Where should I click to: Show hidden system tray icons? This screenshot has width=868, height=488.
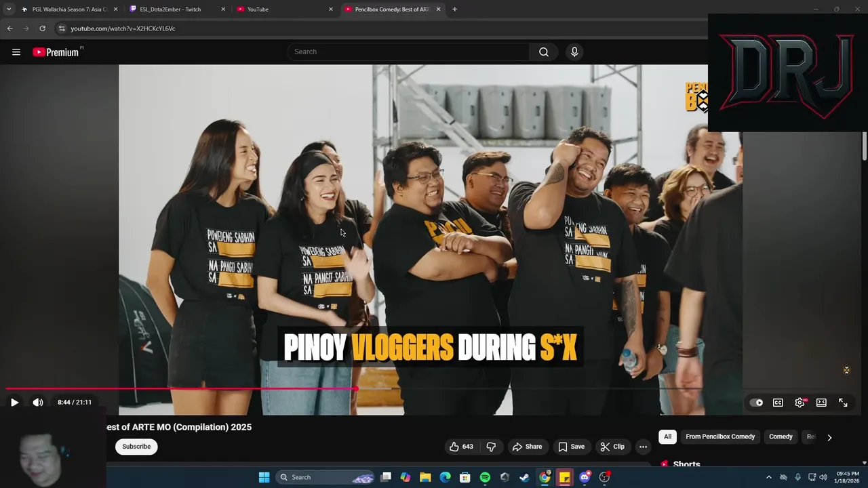(x=768, y=477)
